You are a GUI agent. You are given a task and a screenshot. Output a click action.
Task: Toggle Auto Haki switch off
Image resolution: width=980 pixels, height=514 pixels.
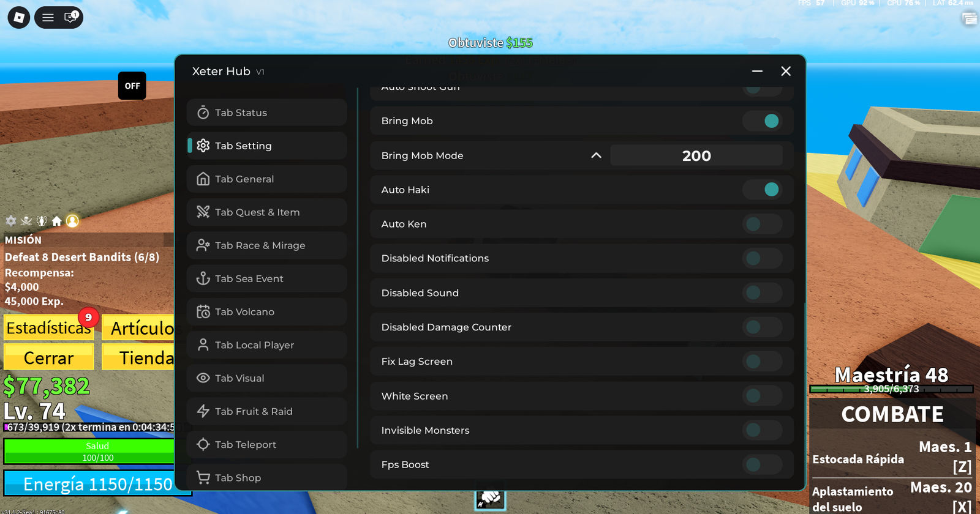click(x=763, y=190)
